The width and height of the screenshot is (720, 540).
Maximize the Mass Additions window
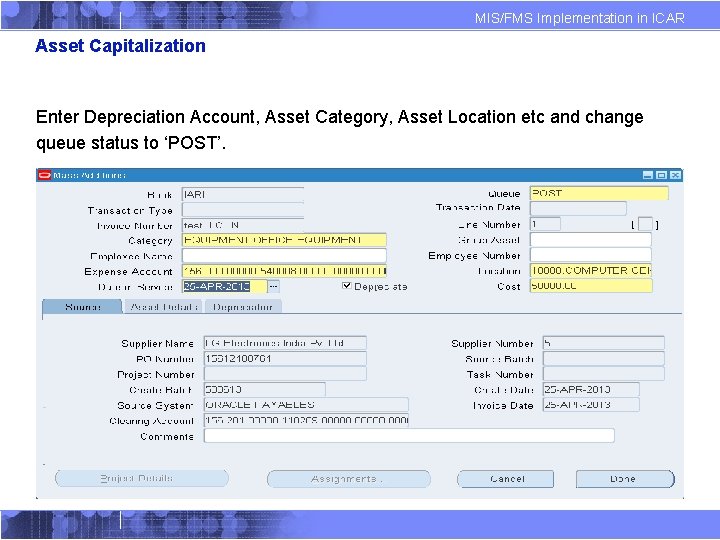coord(661,175)
